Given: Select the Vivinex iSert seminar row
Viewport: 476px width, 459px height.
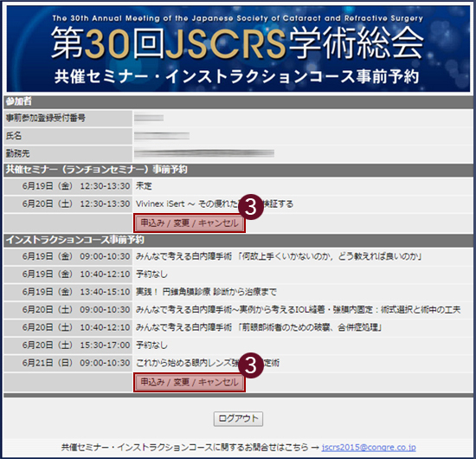Looking at the screenshot, I should [x=238, y=204].
